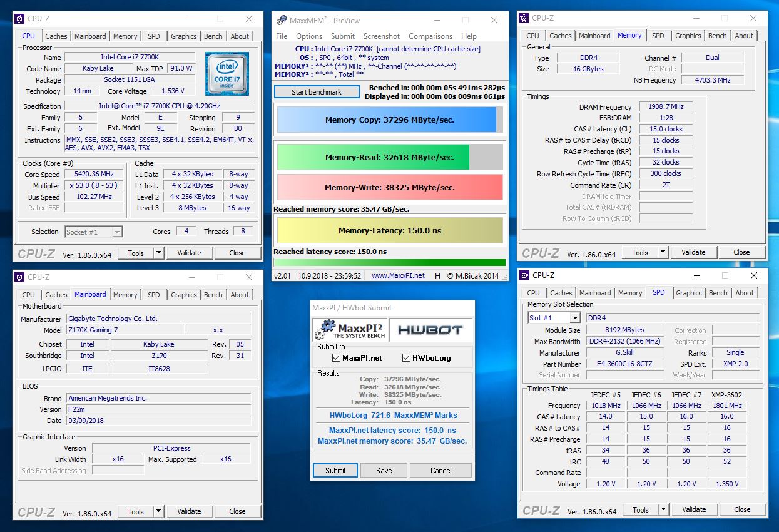Click Close button in the SPD window
Viewport: 779px width, 532px height.
(742, 509)
